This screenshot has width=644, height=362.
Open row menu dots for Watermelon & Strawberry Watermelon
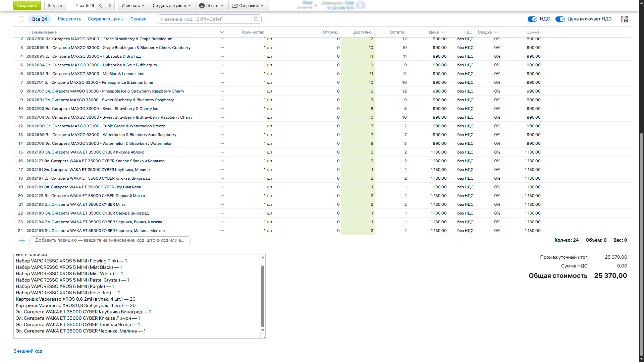[222, 143]
